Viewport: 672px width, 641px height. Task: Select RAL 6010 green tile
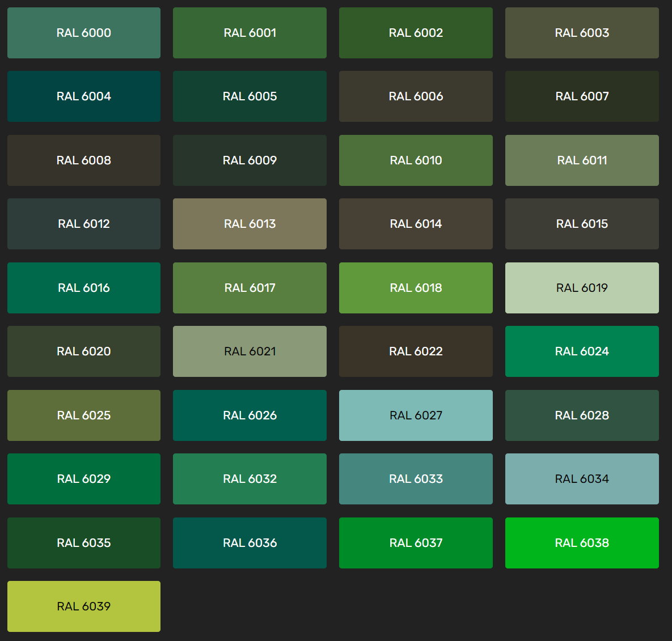pos(416,160)
